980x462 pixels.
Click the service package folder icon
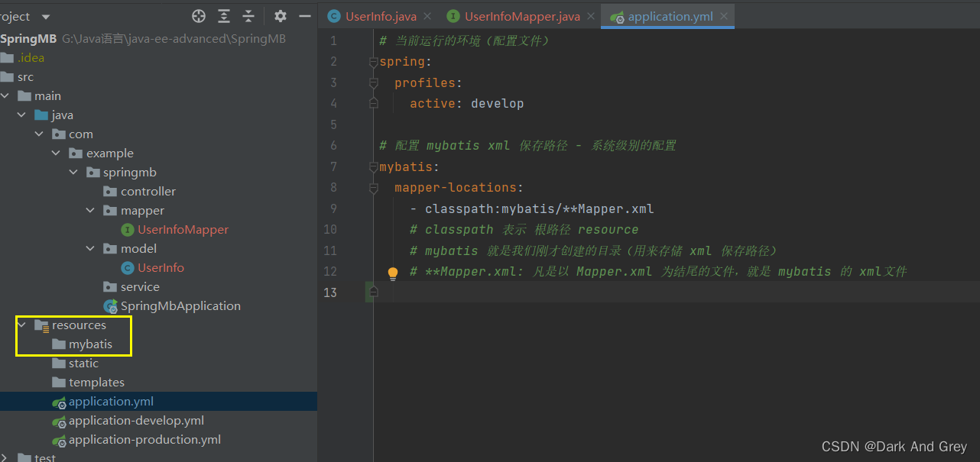109,286
